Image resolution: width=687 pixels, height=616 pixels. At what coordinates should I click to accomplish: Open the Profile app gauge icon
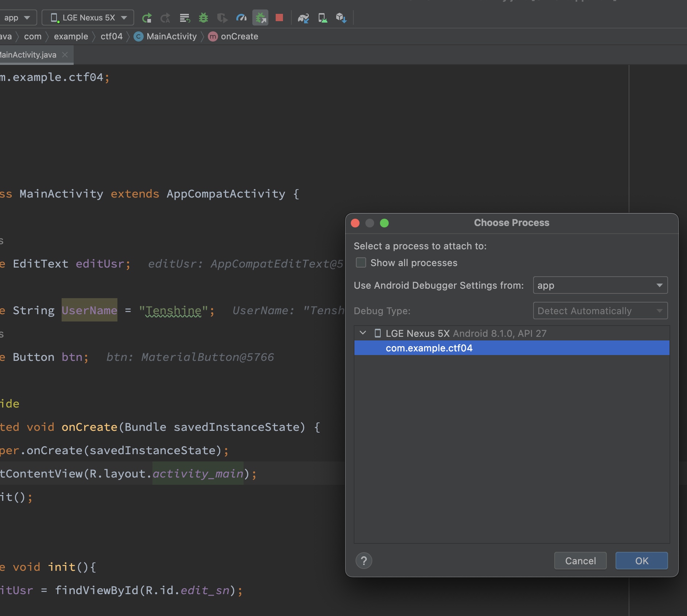click(x=241, y=18)
